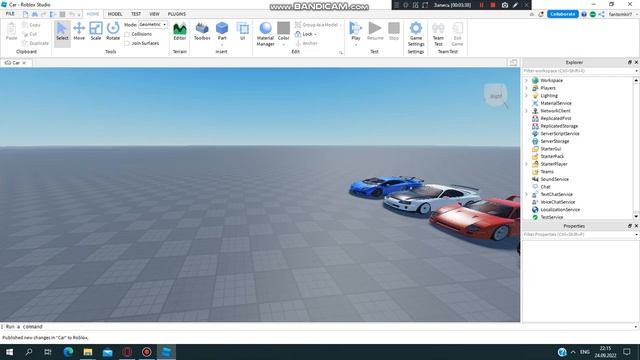Switch to the PLUGINS tab
Viewport: 640px width, 360px height.
tap(177, 14)
